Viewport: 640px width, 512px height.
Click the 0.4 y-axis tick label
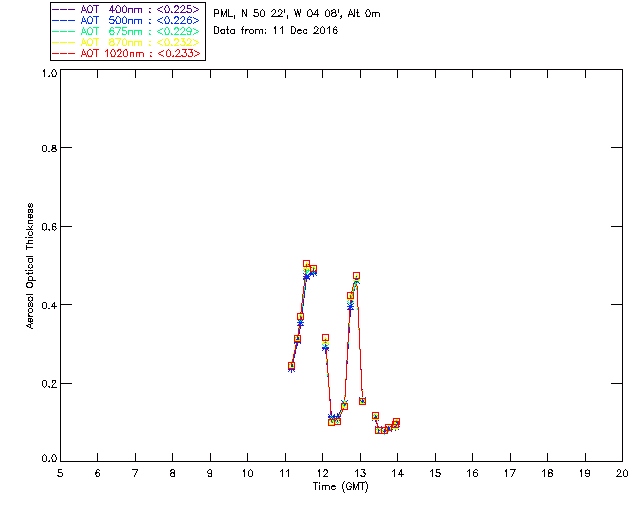click(49, 305)
